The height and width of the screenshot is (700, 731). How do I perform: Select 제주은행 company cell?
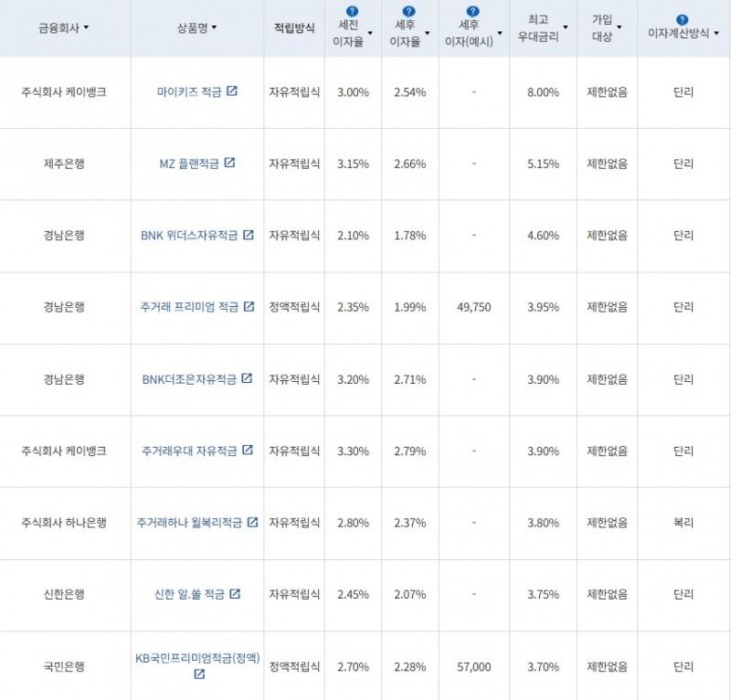click(x=64, y=164)
